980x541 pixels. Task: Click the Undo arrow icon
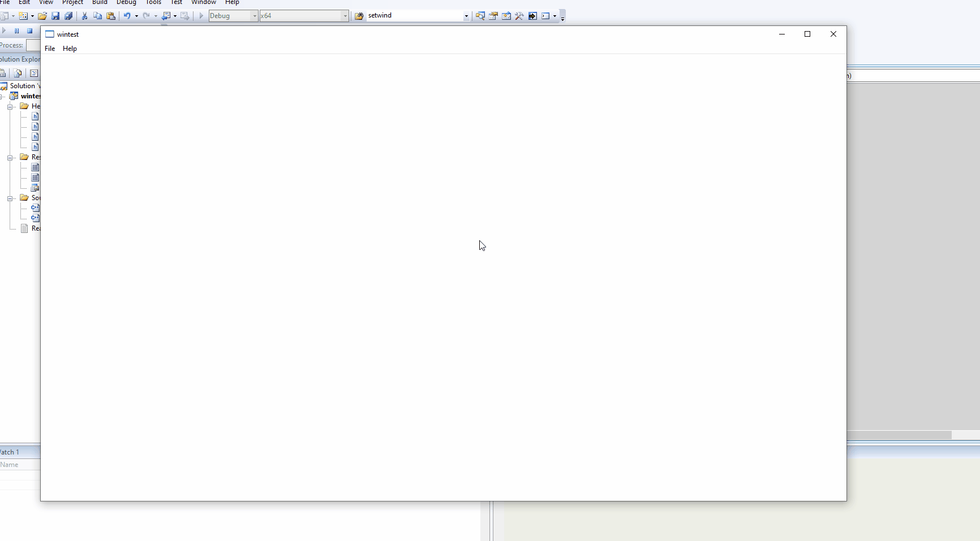pos(127,16)
